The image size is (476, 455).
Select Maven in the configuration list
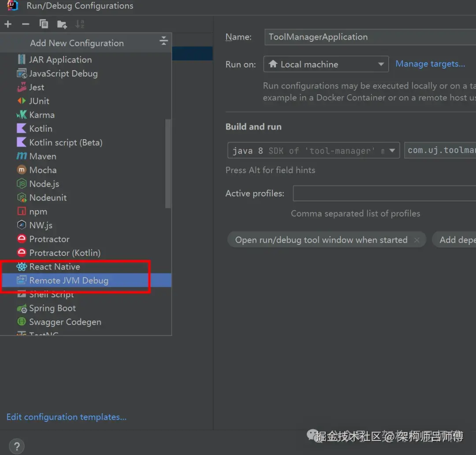[86, 156]
